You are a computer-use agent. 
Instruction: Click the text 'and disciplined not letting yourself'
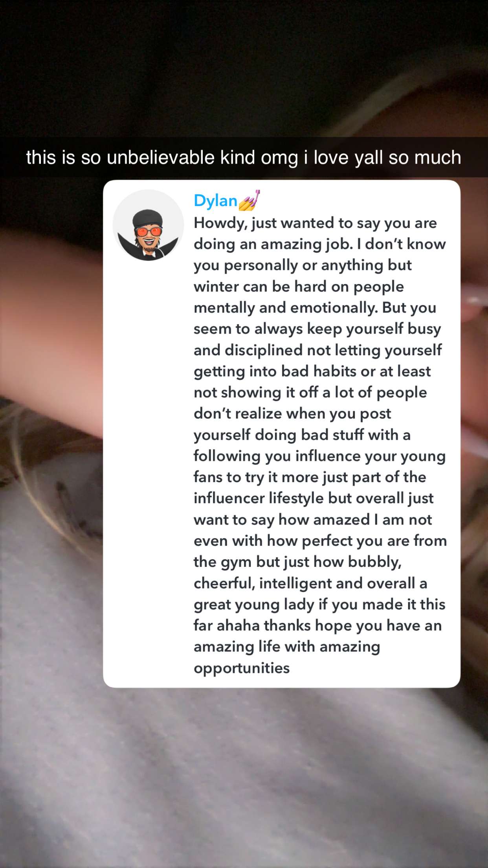pos(318,350)
